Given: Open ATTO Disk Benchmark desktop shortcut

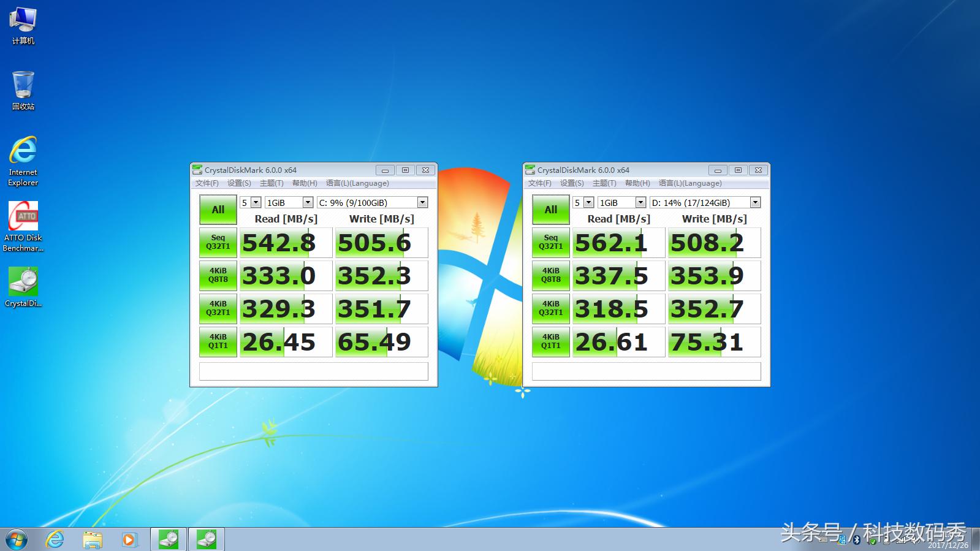Looking at the screenshot, I should [x=23, y=226].
